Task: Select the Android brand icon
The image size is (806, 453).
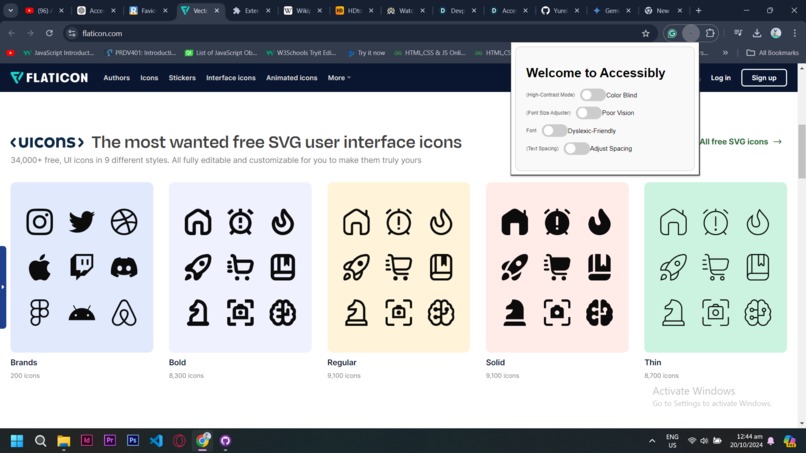Action: coord(82,313)
